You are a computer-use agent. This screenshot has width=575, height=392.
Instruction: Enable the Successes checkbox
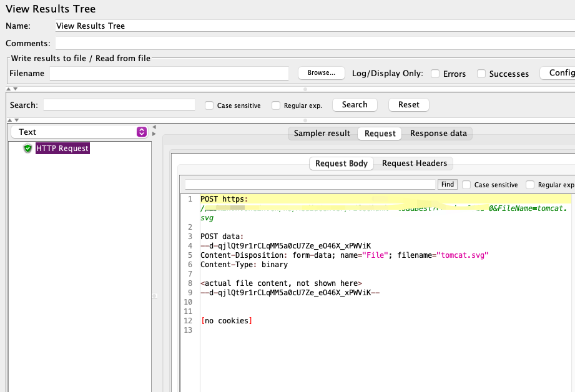point(481,74)
